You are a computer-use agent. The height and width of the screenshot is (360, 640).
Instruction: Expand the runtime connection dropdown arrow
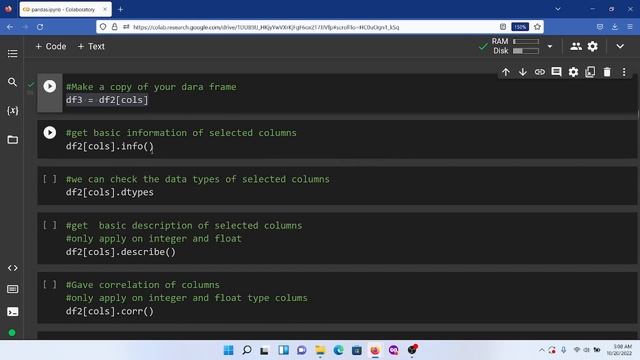click(550, 47)
